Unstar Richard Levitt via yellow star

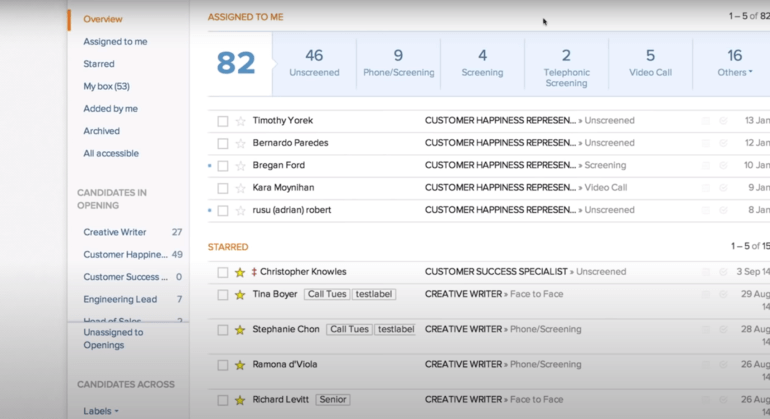pyautogui.click(x=240, y=400)
